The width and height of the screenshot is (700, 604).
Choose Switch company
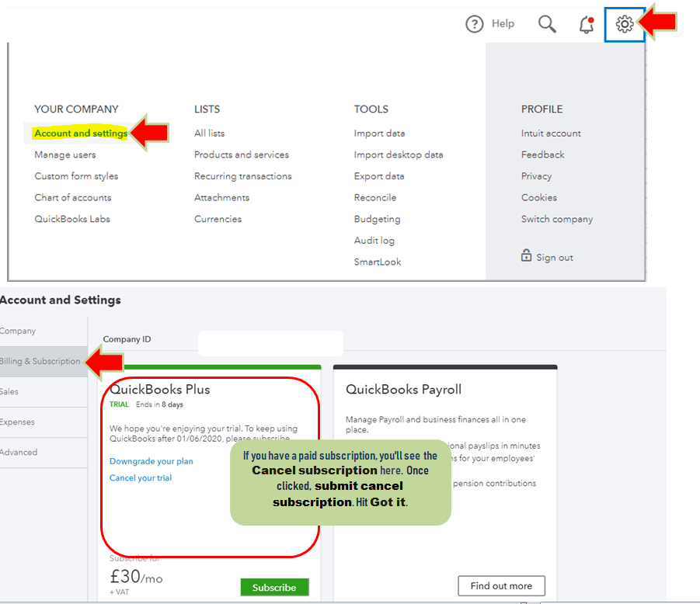click(x=557, y=219)
